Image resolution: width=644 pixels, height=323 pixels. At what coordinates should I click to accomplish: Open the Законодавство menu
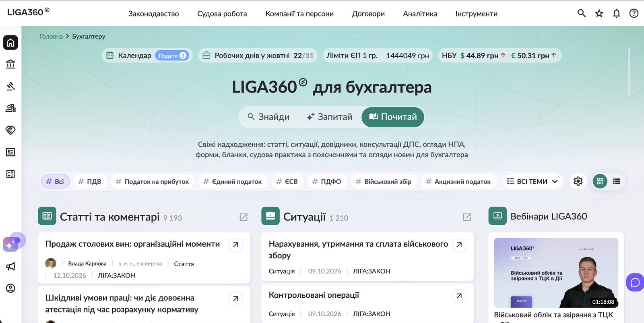(x=154, y=14)
